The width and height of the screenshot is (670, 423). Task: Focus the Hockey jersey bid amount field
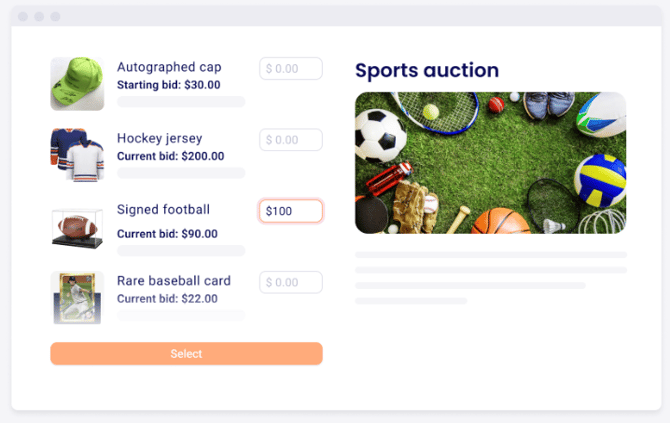291,140
